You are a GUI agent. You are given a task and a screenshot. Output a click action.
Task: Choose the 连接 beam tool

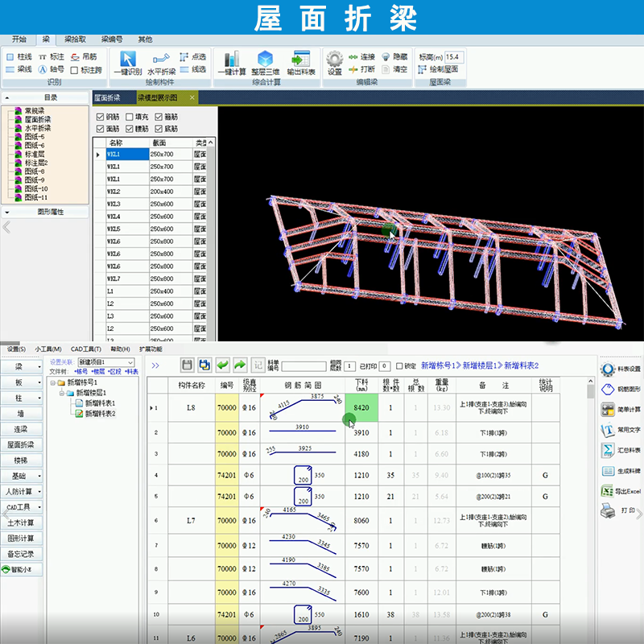click(x=361, y=56)
